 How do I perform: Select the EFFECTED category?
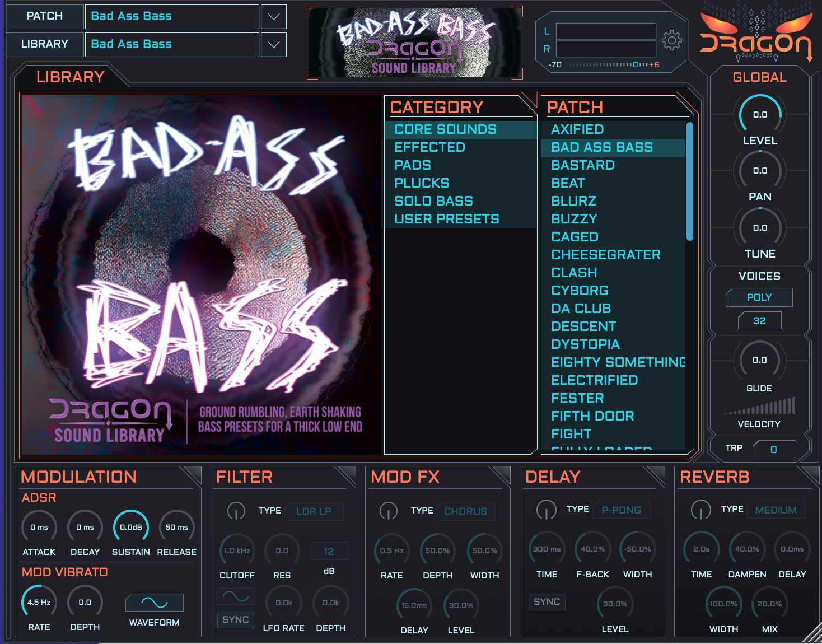coord(461,147)
